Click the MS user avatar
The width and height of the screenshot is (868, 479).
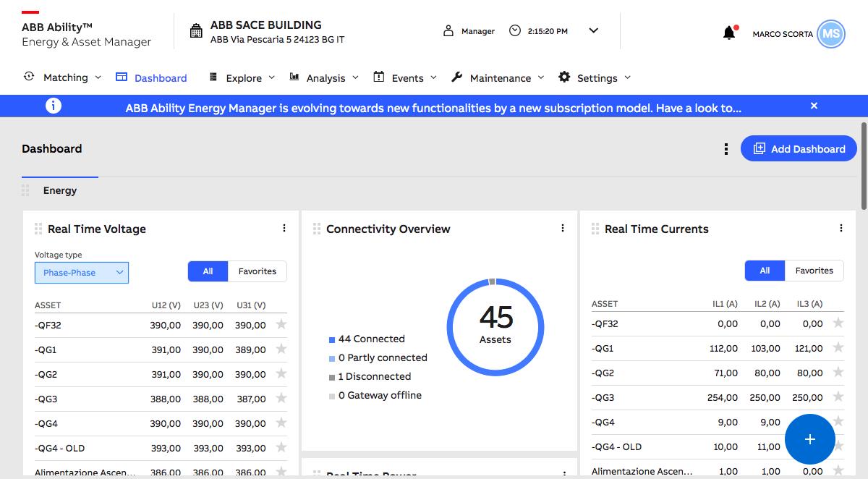[830, 34]
